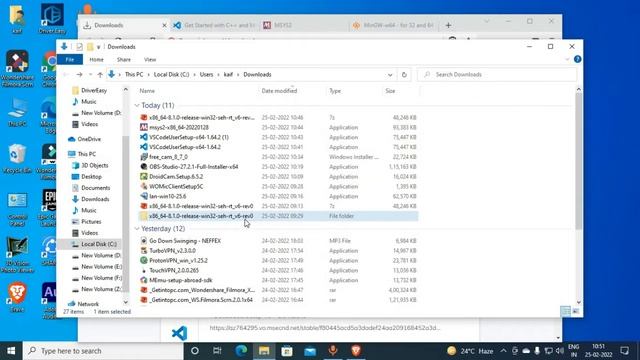Open recent locations dropdown arrow

(x=90, y=75)
